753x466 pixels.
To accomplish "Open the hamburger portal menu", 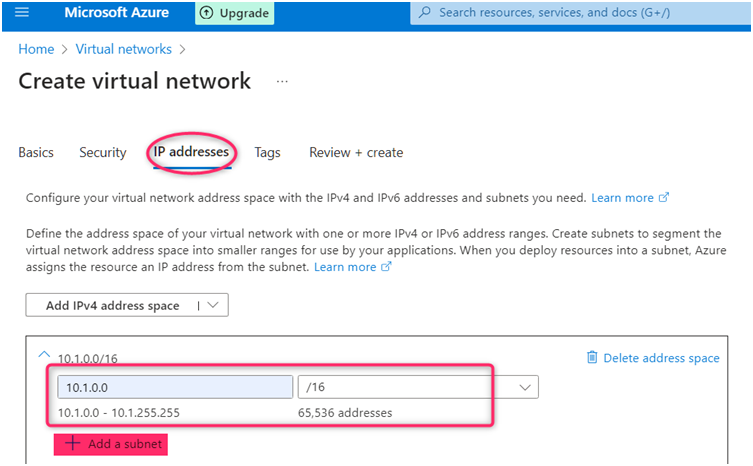I will coord(22,13).
